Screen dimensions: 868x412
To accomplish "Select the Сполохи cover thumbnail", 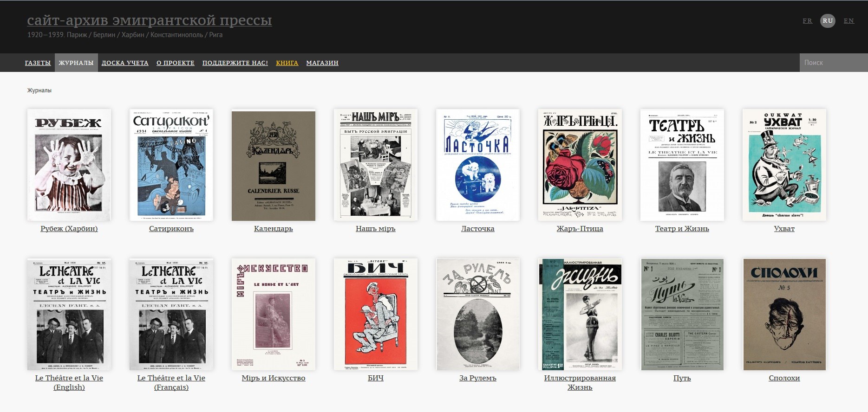I will [x=784, y=314].
